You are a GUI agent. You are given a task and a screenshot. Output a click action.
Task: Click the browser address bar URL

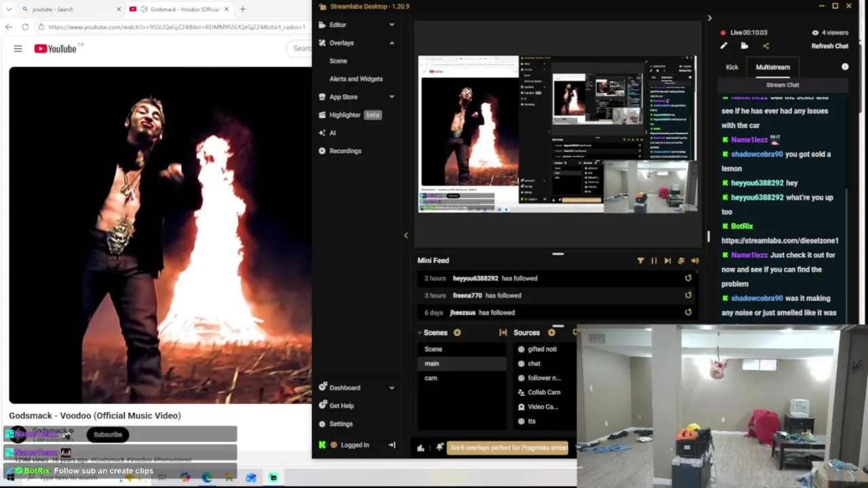176,27
